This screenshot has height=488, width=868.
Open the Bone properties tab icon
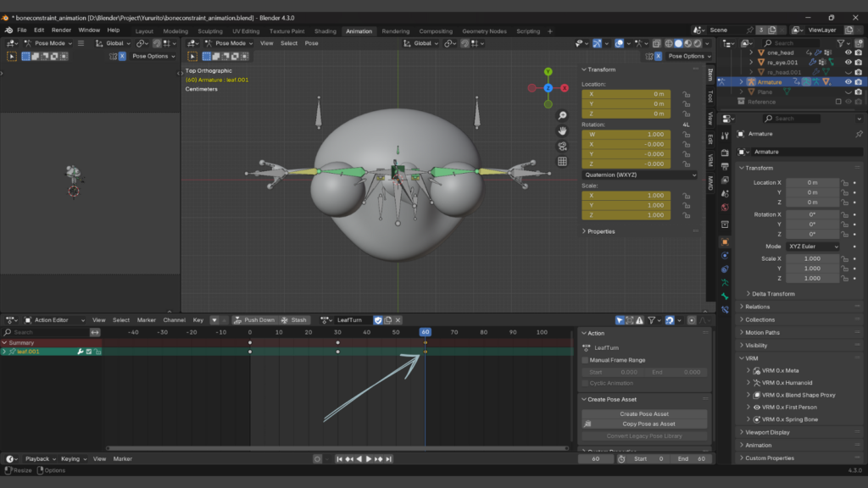click(x=725, y=297)
